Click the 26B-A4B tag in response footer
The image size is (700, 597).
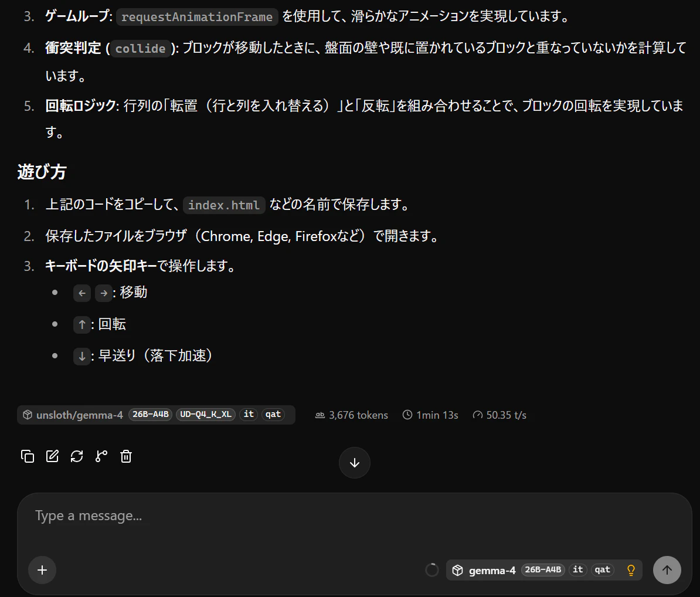(x=151, y=415)
